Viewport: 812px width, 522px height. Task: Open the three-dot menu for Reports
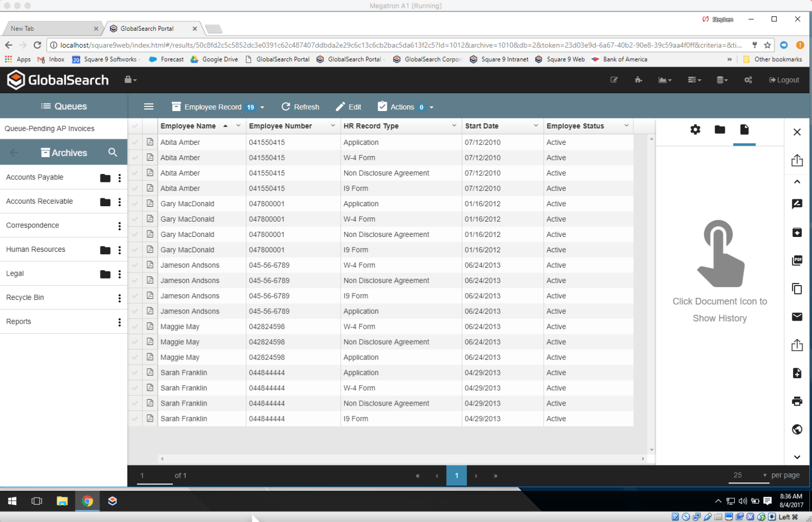pos(119,322)
